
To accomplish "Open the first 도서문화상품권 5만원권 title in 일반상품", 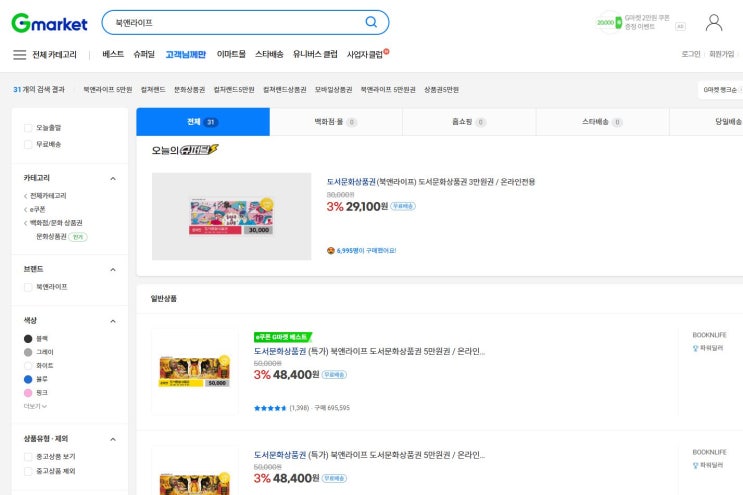I will [x=370, y=351].
